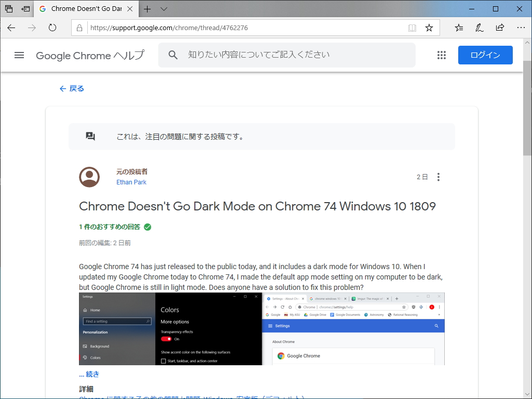Go back with 戻る link
532x399 pixels.
72,88
